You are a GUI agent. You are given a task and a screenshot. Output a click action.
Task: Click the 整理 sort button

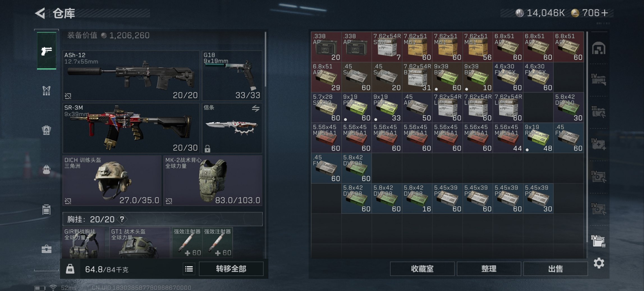click(489, 269)
